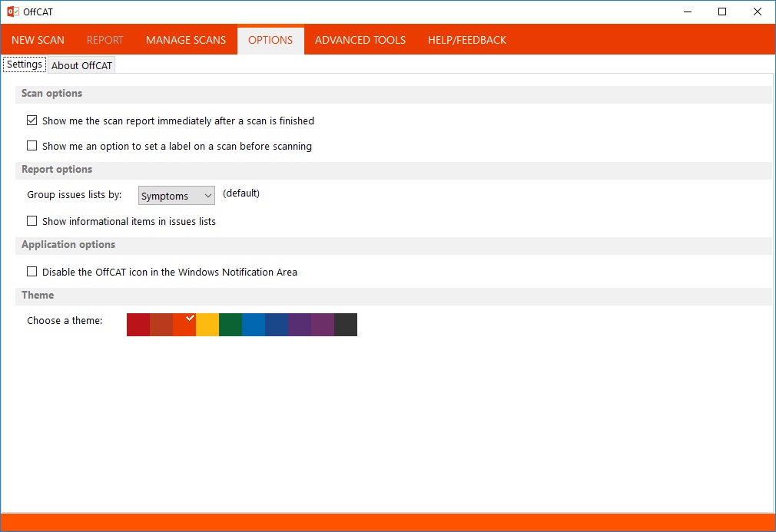Screen dimensions: 776x532
Task: Pick the light blue theme color
Action: [254, 324]
